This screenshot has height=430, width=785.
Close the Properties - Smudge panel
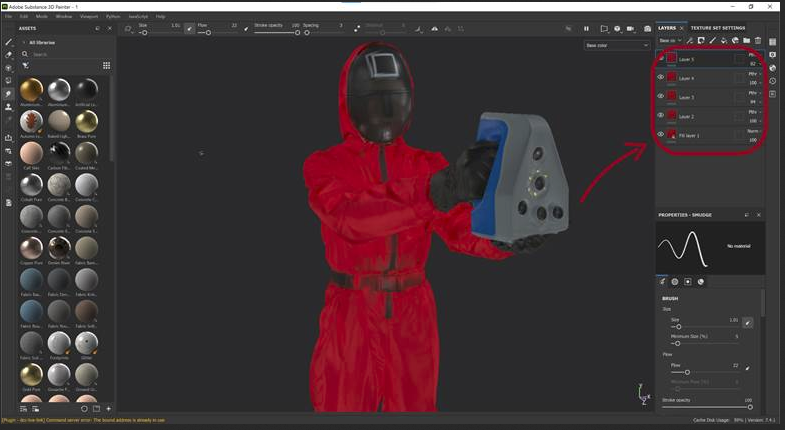click(758, 215)
